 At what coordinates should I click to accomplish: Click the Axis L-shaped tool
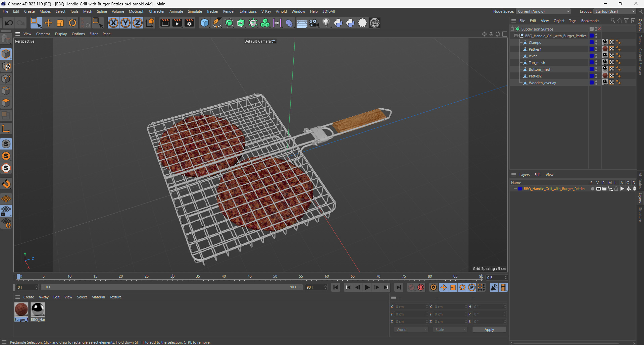coord(6,128)
